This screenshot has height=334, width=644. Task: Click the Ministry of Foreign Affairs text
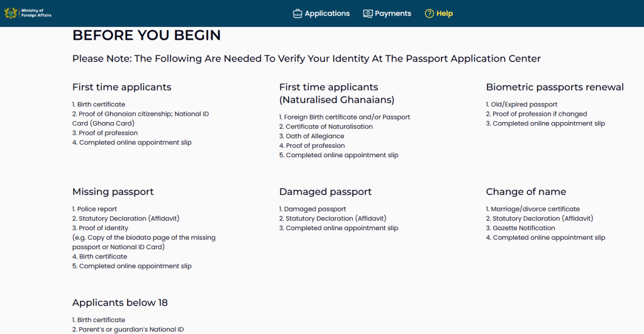click(36, 13)
